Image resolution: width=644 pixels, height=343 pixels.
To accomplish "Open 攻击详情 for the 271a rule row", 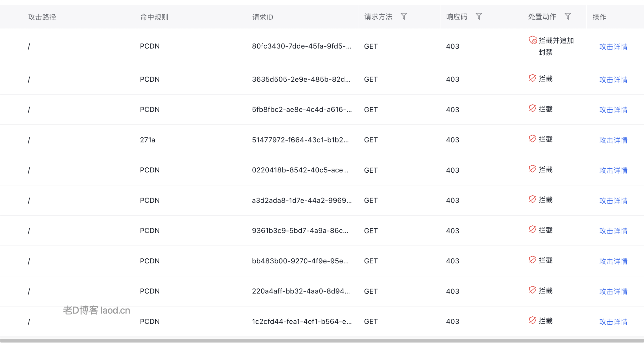I will click(613, 140).
